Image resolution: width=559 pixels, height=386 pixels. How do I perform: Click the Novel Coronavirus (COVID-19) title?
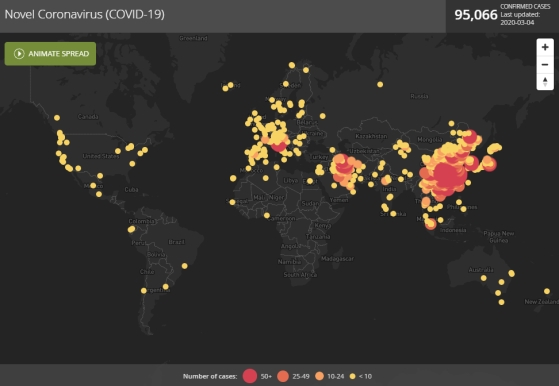[84, 14]
